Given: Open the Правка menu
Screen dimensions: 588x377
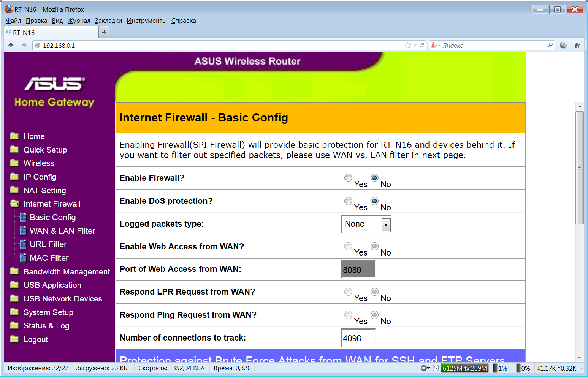Looking at the screenshot, I should click(36, 21).
